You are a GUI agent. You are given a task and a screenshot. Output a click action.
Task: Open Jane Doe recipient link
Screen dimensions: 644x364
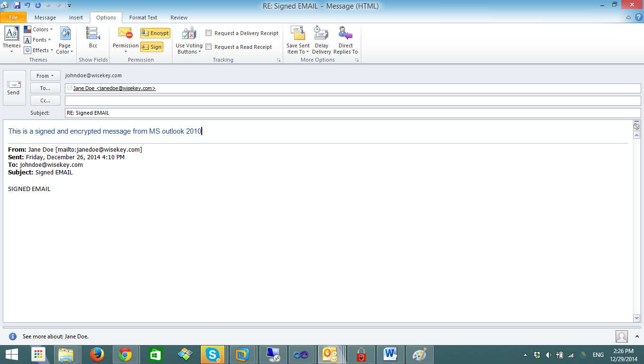tap(114, 88)
